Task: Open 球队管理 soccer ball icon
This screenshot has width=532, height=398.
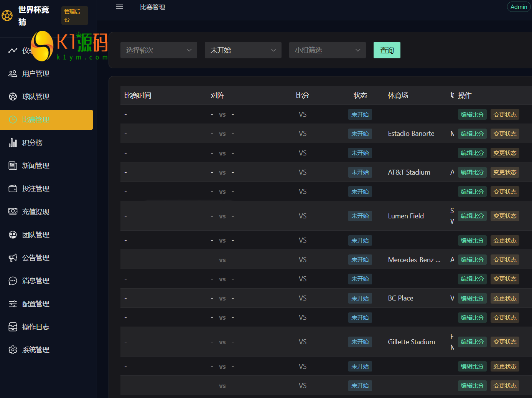Action: click(x=13, y=96)
